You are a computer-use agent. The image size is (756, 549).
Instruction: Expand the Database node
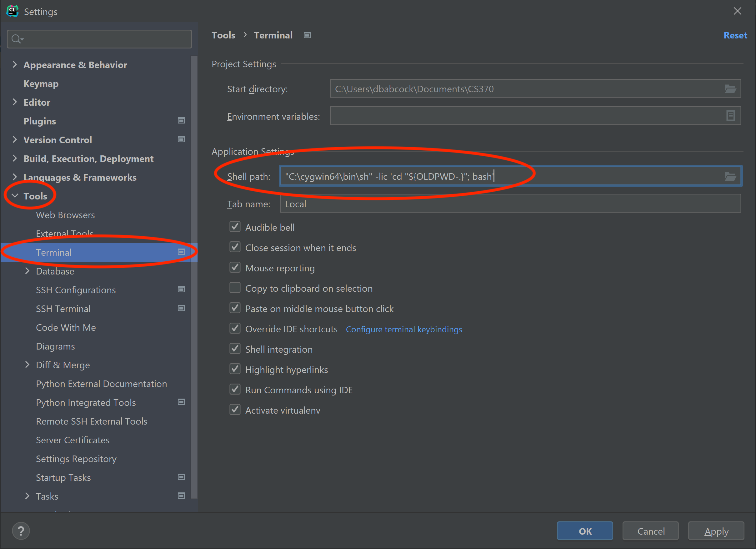coord(27,271)
